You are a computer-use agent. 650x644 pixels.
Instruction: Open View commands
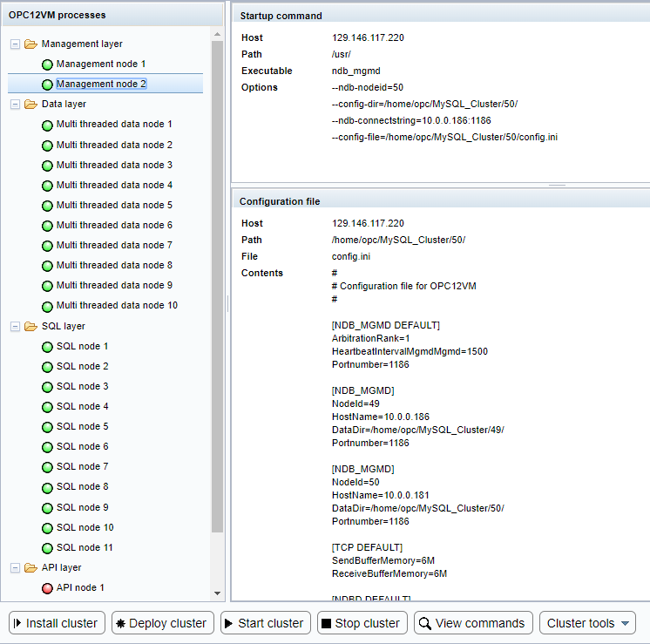(x=473, y=623)
